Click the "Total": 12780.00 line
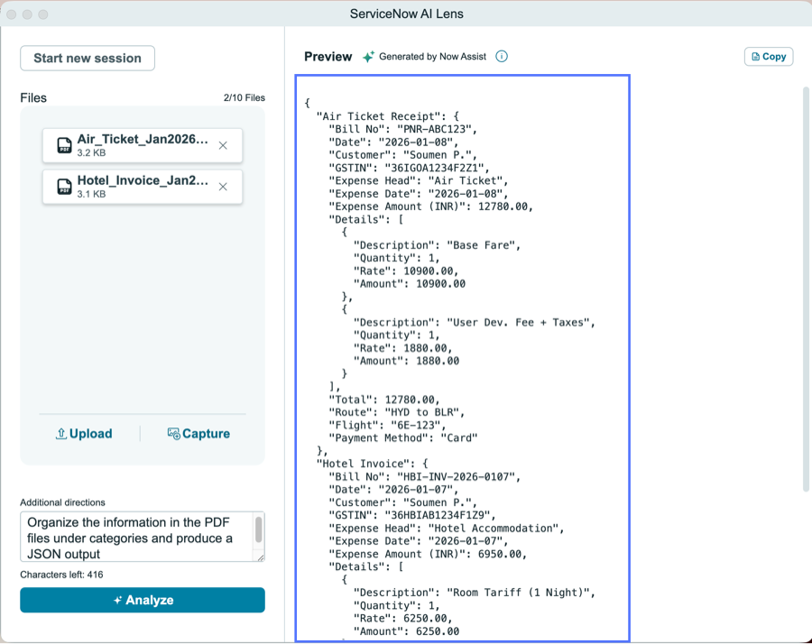Viewport: 812px width, 644px height. 384,400
